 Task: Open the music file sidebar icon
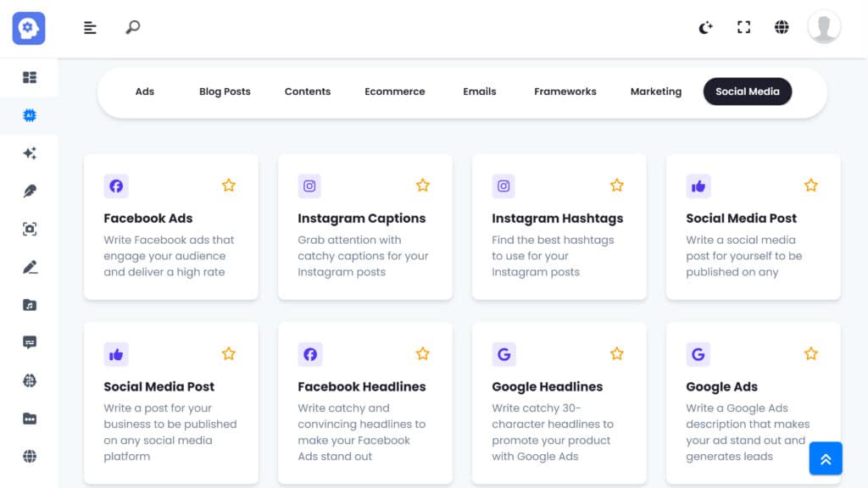[x=30, y=305]
